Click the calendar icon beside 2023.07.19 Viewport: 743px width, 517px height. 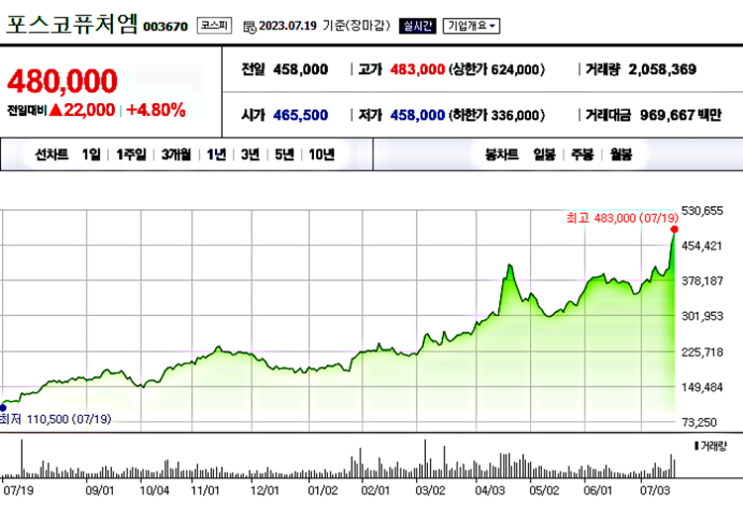coord(250,27)
